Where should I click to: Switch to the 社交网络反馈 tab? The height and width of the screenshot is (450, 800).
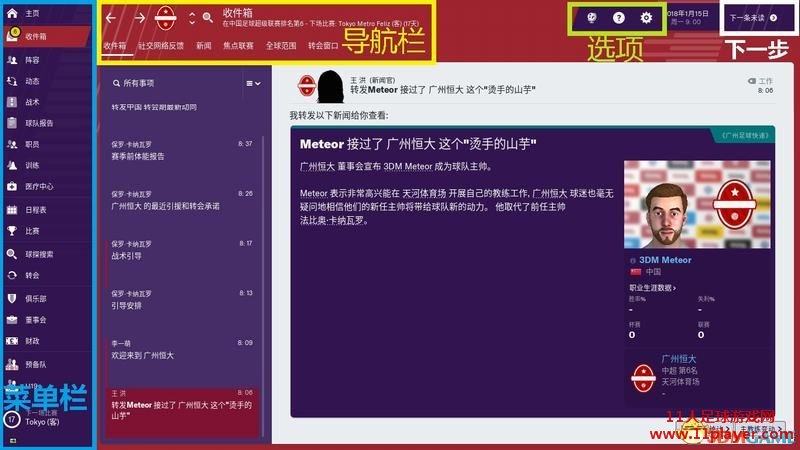coord(161,45)
